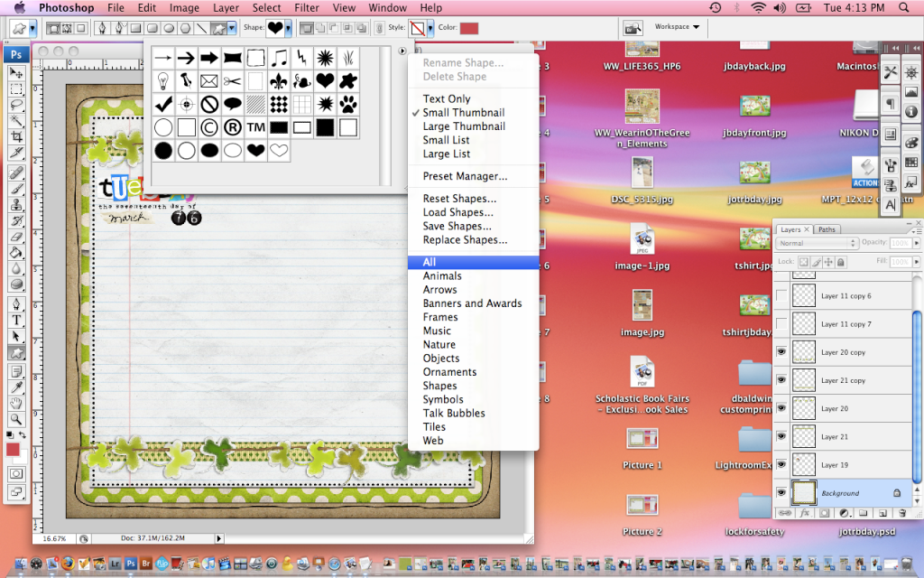
Task: Select the Rectangular Marquee tool
Action: pos(16,89)
